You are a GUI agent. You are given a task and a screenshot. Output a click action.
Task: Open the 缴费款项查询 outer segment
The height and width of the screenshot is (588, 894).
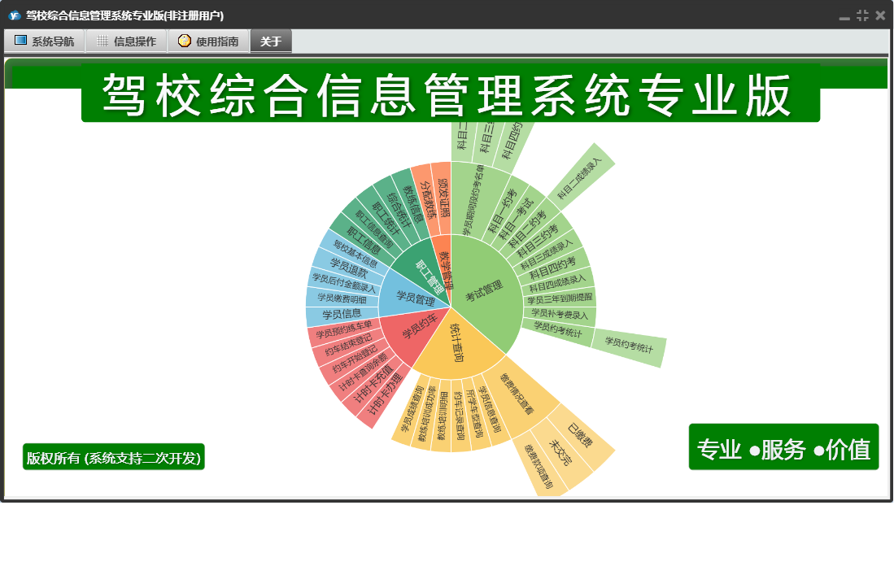click(x=539, y=466)
